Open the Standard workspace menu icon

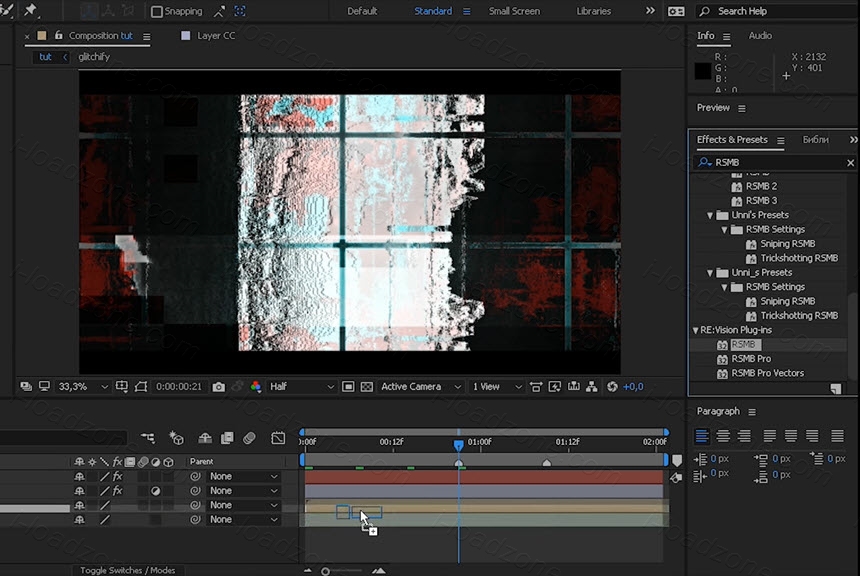click(x=466, y=12)
